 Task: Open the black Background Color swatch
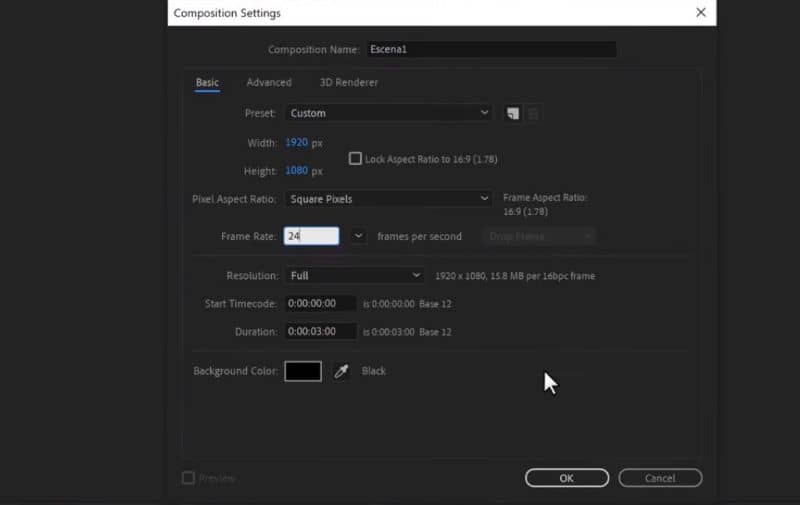pos(303,371)
